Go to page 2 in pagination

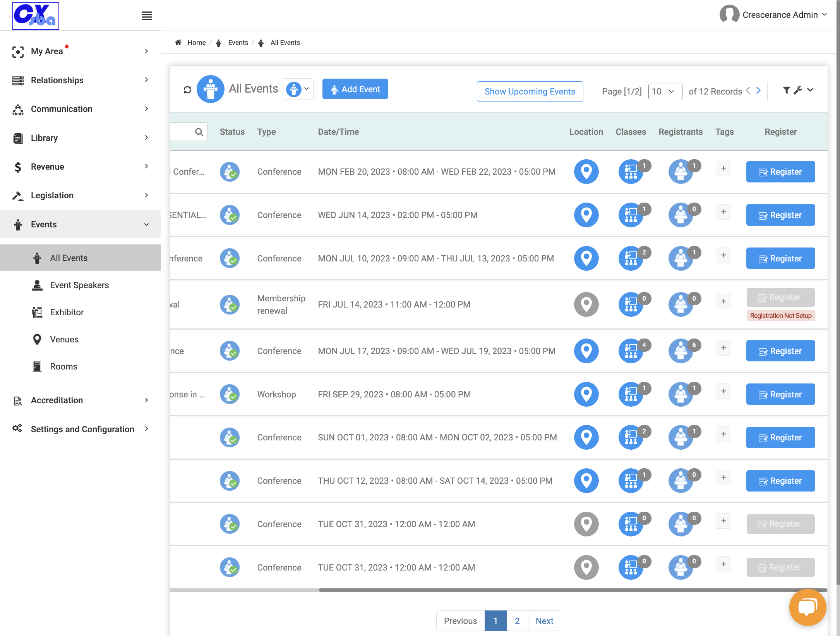click(517, 621)
